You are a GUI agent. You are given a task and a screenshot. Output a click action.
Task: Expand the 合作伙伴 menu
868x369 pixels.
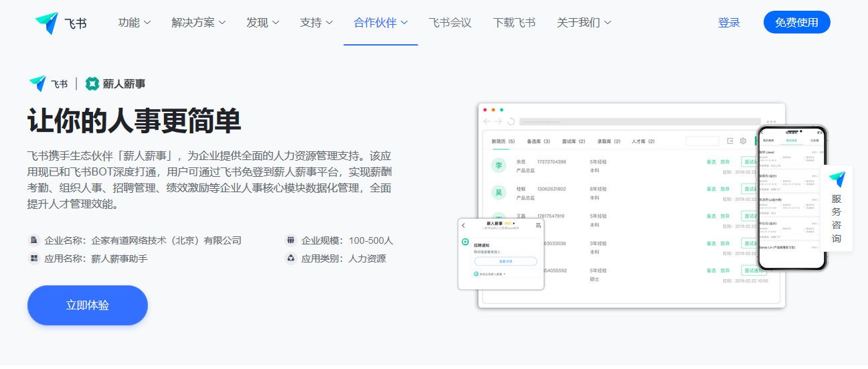tap(381, 23)
